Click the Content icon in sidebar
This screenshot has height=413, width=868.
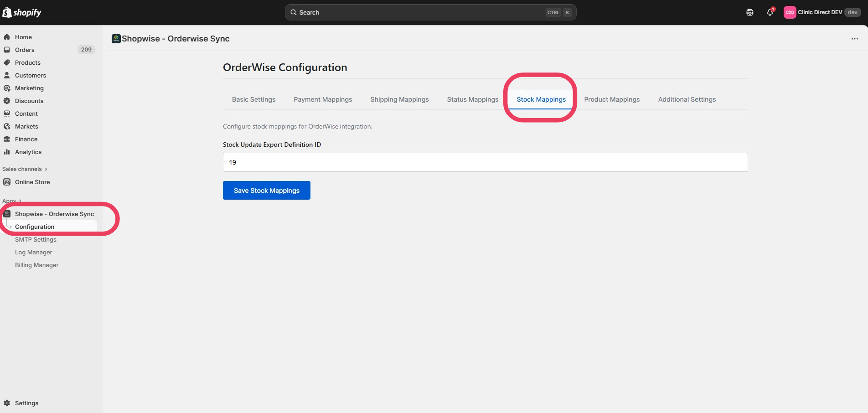[7, 114]
